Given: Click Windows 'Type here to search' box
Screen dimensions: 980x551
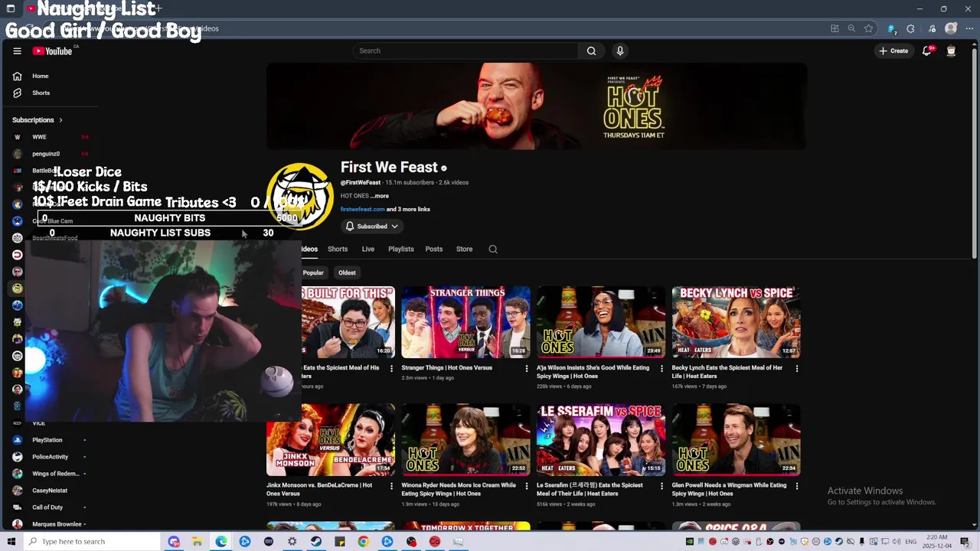Looking at the screenshot, I should [93, 542].
